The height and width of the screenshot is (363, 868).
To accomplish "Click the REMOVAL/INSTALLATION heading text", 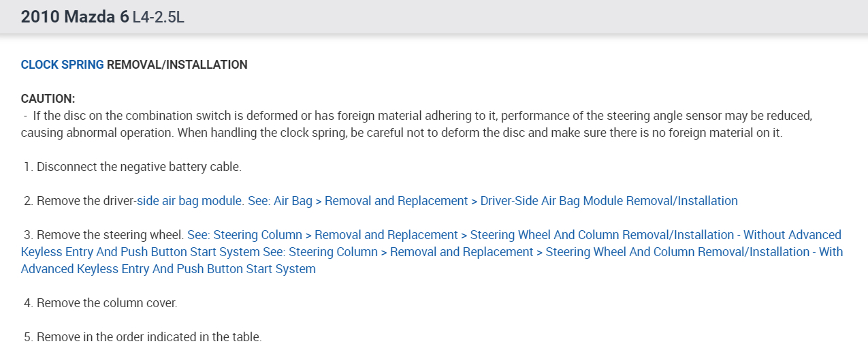I will coord(177,65).
